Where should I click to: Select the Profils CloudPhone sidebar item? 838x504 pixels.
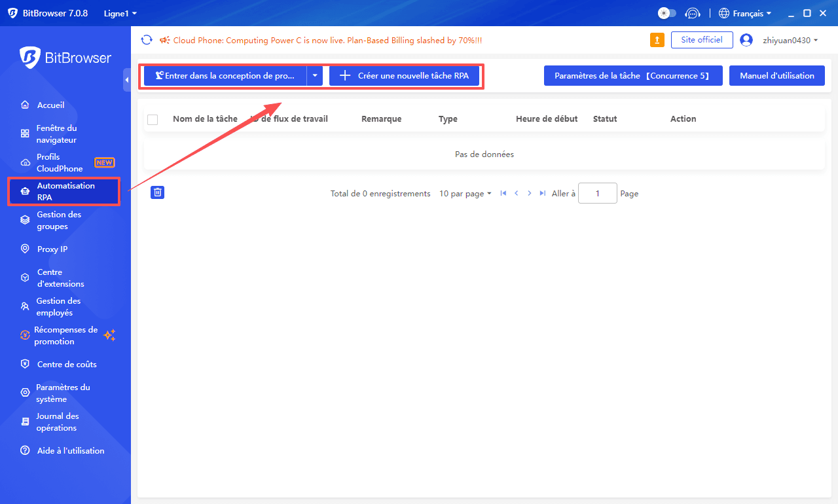[x=59, y=162]
